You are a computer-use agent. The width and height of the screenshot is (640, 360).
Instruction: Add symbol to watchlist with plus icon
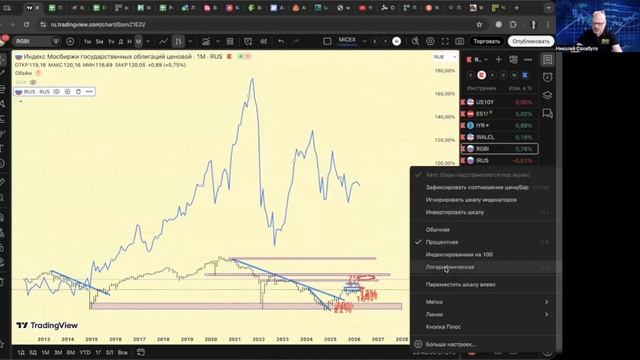click(x=498, y=60)
